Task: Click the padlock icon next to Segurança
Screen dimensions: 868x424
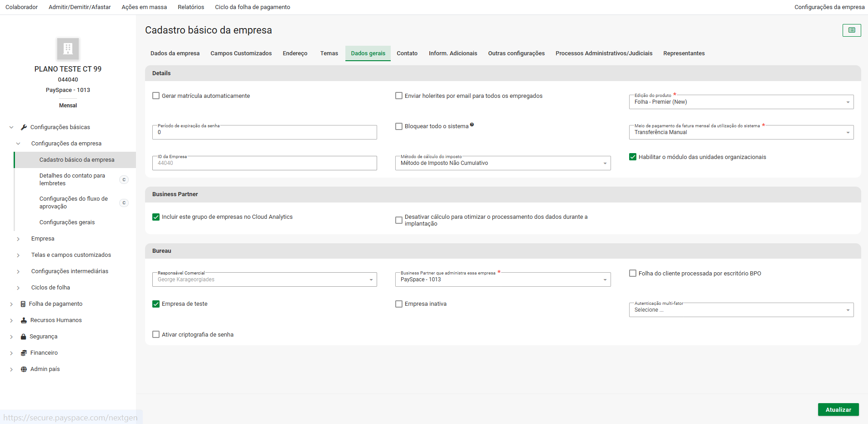Action: pos(24,337)
